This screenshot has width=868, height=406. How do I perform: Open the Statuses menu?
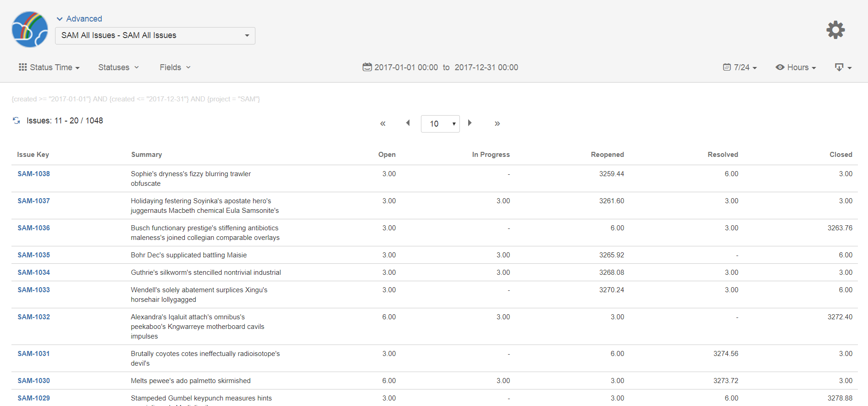[x=118, y=67]
